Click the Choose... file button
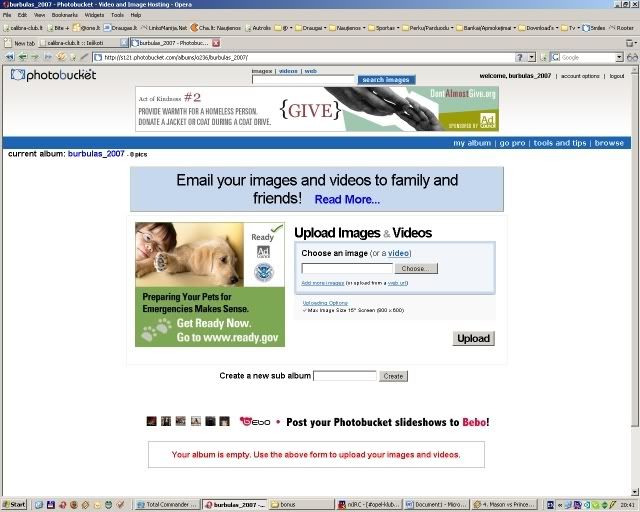640x512 pixels. 417,268
